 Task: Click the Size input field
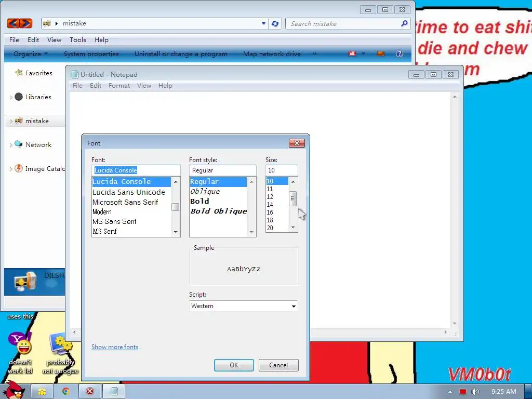(282, 170)
